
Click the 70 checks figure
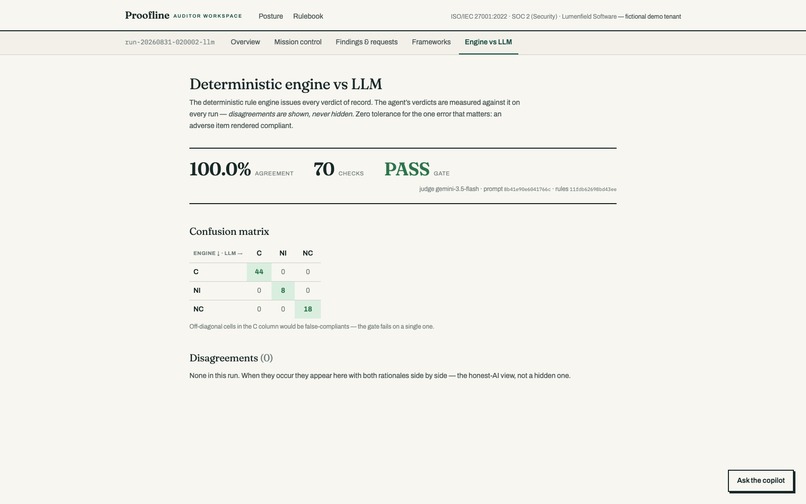[x=324, y=169]
